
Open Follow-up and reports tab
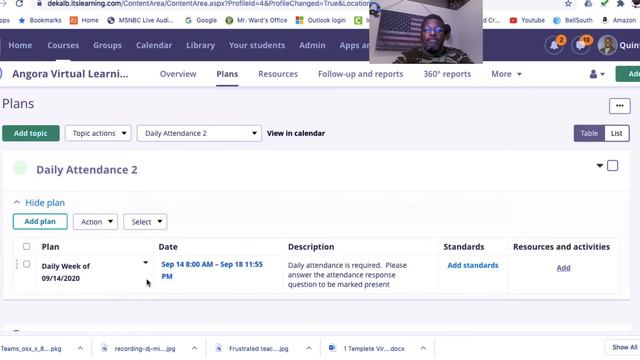pos(360,74)
